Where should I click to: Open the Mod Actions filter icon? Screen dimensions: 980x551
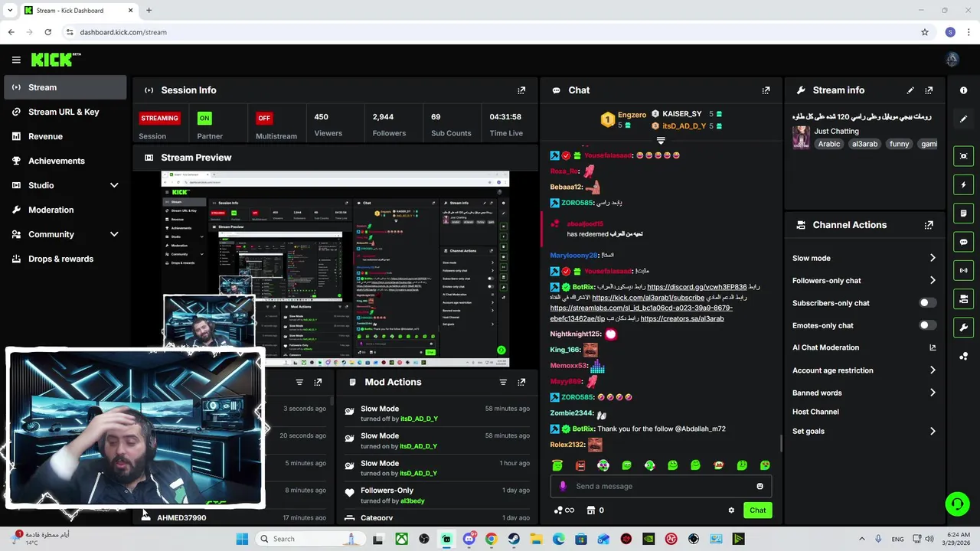503,382
